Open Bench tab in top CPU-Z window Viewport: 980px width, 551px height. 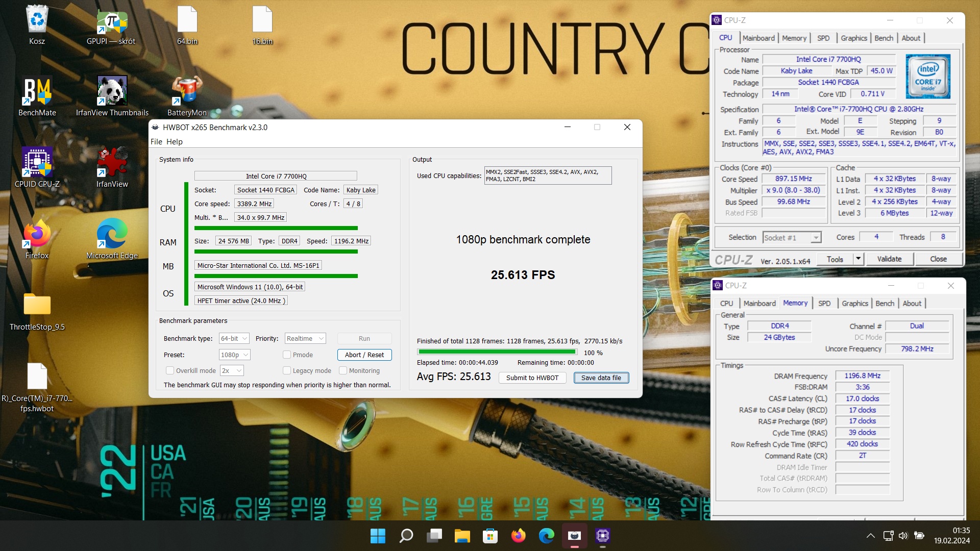click(x=884, y=38)
